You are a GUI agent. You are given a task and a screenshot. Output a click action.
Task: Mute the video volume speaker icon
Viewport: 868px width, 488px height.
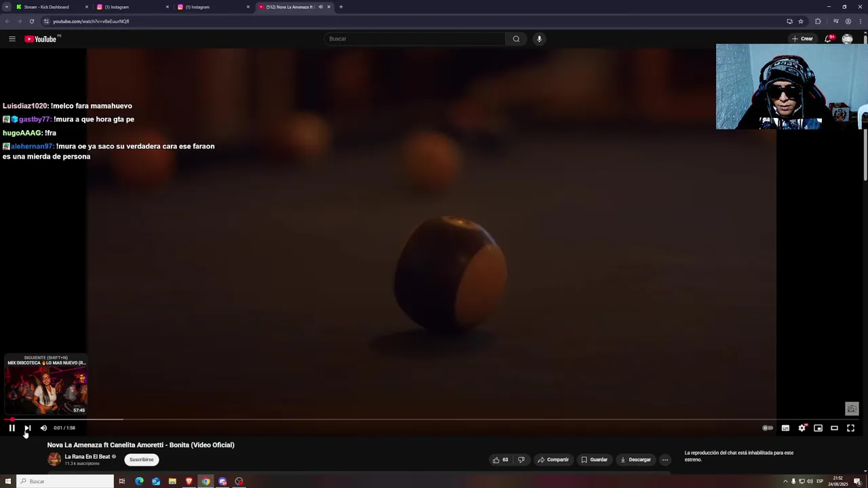[43, 428]
